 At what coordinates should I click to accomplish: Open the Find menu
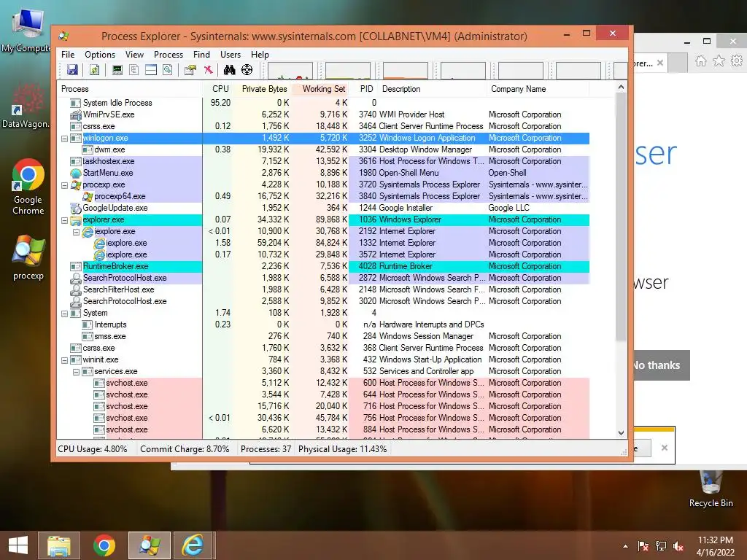201,55
